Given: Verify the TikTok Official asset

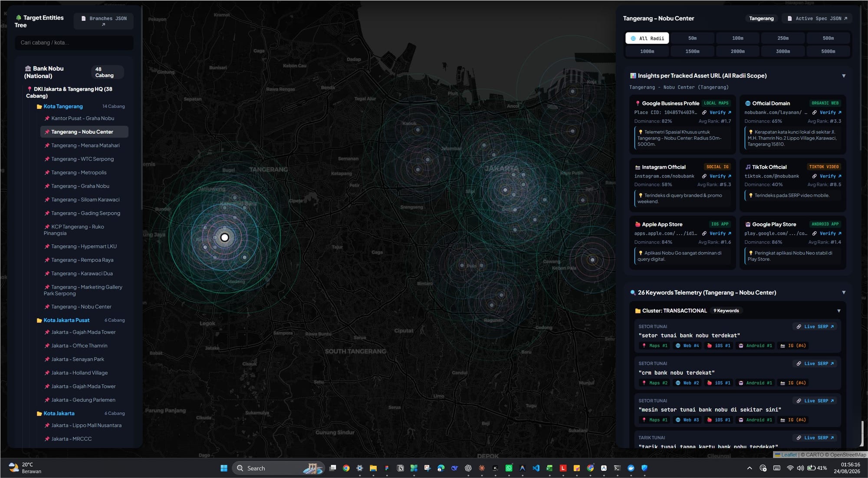Looking at the screenshot, I should [x=827, y=177].
